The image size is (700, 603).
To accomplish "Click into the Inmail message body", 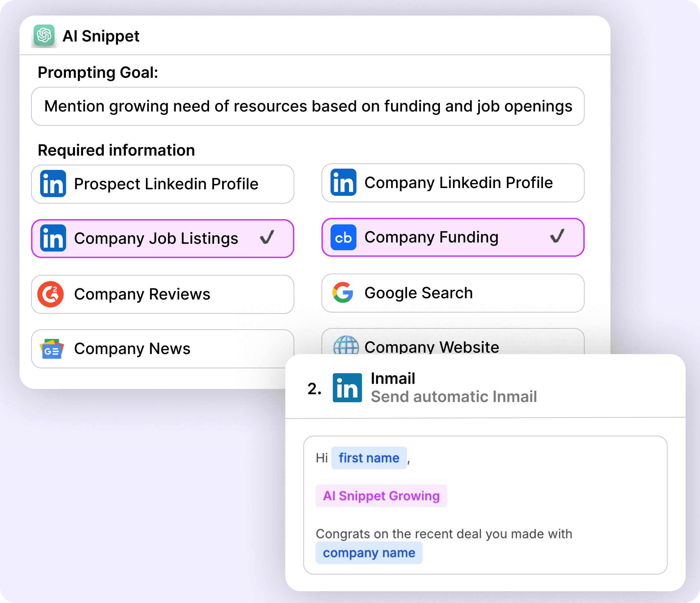I will [x=485, y=505].
